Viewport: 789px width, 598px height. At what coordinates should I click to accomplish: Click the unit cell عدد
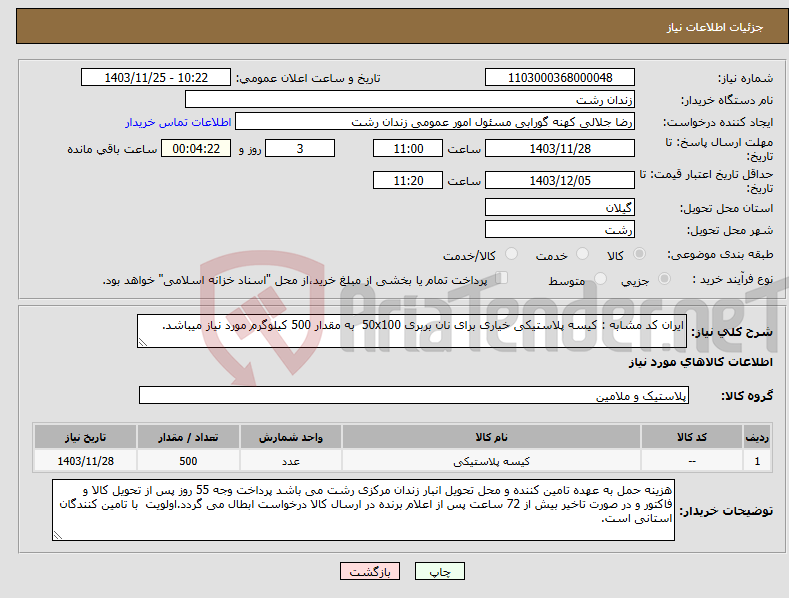tap(291, 461)
